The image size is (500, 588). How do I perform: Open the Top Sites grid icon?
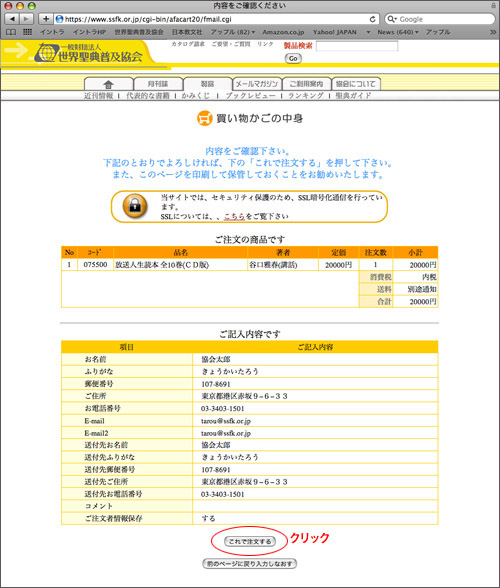tap(27, 32)
